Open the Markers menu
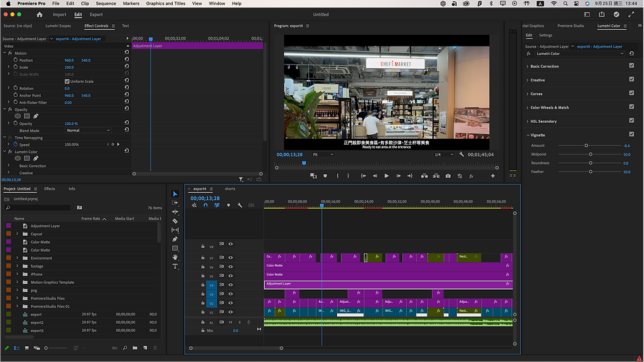The height and width of the screenshot is (362, 644). [x=131, y=3]
